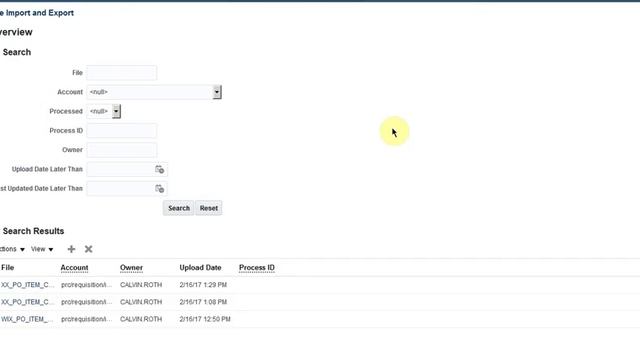Click the X delete icon in results toolbar

click(x=89, y=249)
